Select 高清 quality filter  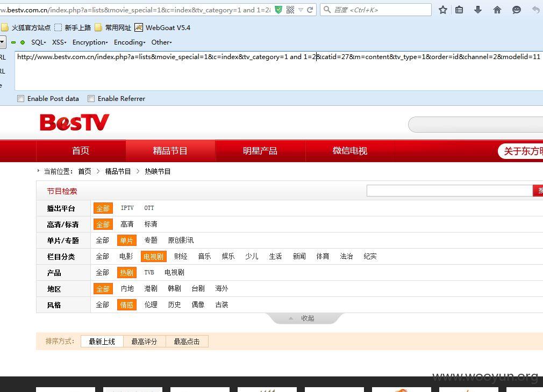tap(127, 224)
